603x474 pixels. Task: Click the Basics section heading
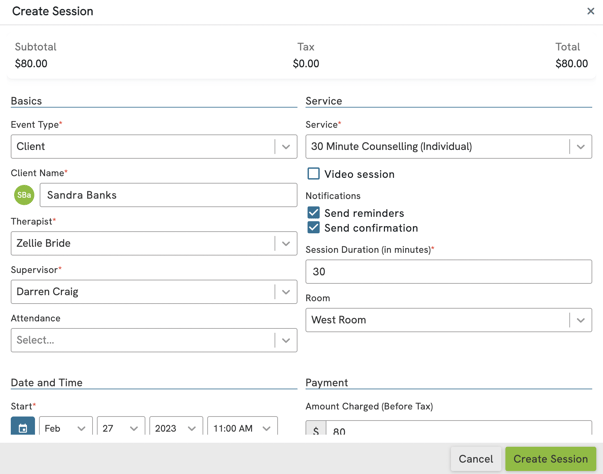click(26, 101)
